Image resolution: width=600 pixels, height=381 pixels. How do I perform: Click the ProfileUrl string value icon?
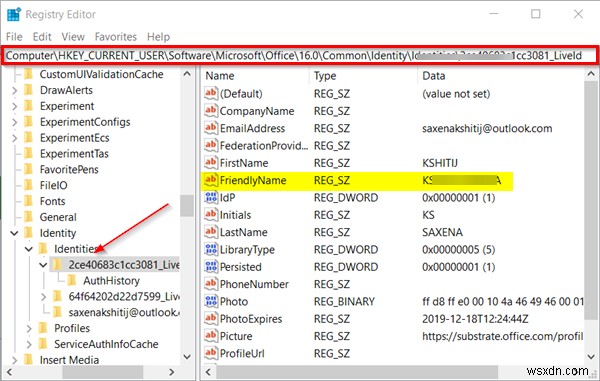211,353
